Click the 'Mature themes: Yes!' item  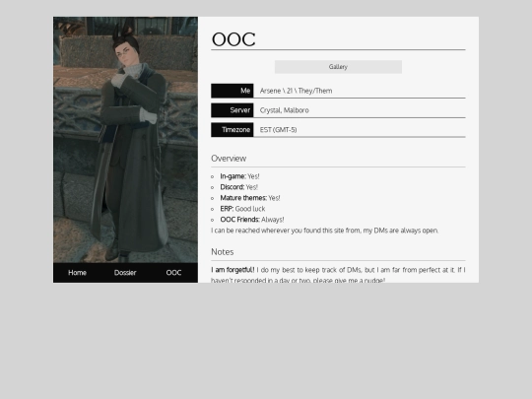250,198
